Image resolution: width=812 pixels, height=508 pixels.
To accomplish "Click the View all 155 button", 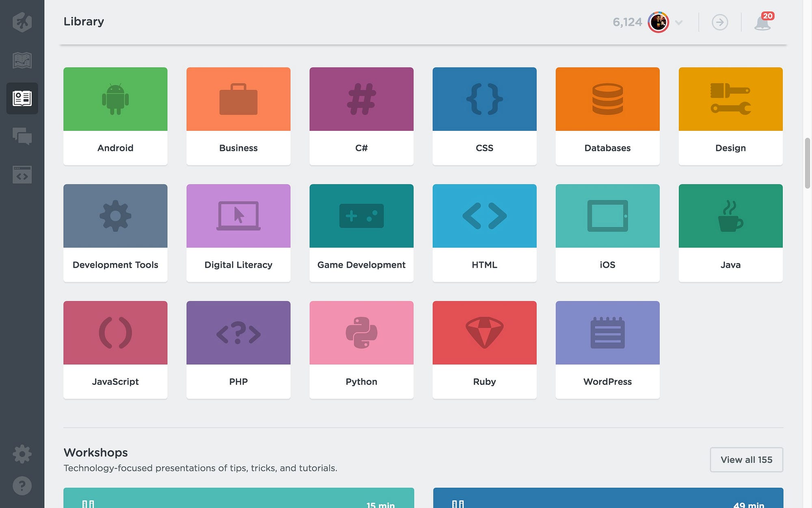I will [746, 460].
